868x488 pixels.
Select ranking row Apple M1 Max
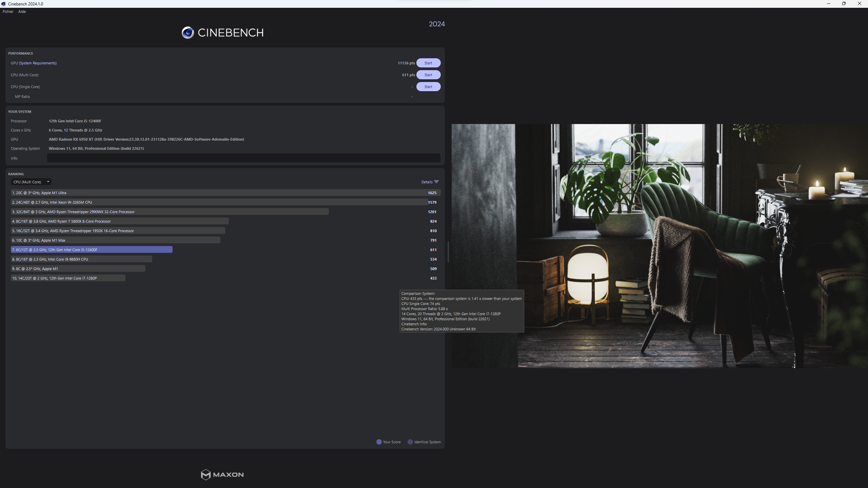coord(225,240)
